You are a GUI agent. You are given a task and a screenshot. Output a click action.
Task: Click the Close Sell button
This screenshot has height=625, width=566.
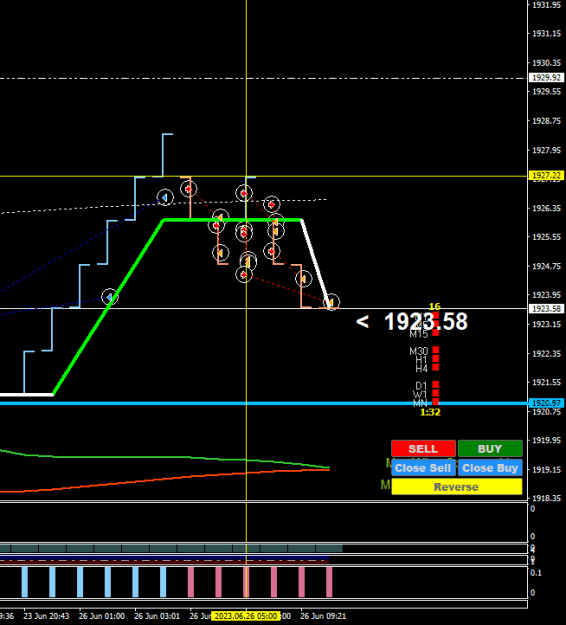(423, 468)
